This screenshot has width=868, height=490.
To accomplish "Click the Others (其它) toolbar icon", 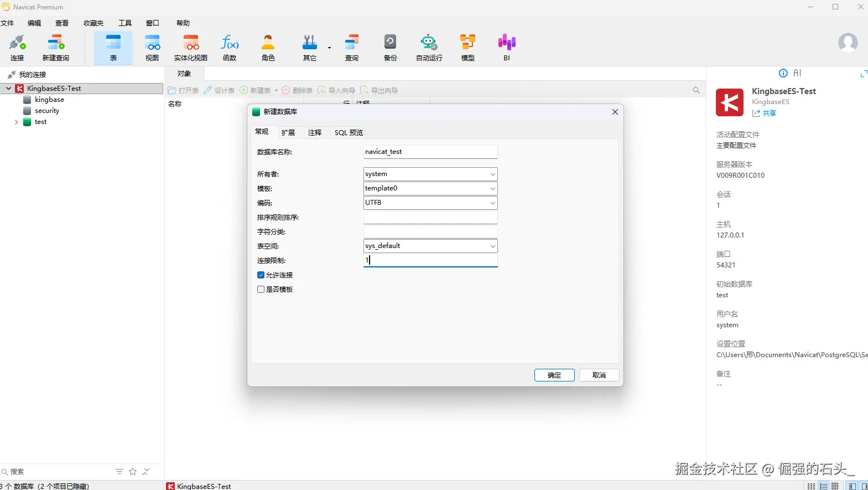I will tap(310, 48).
